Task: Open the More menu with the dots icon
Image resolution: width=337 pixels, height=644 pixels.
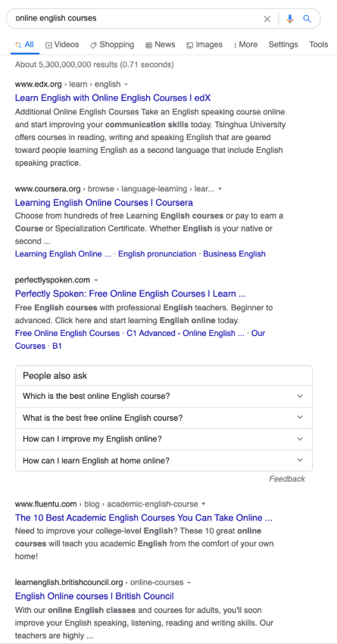Action: (x=245, y=45)
